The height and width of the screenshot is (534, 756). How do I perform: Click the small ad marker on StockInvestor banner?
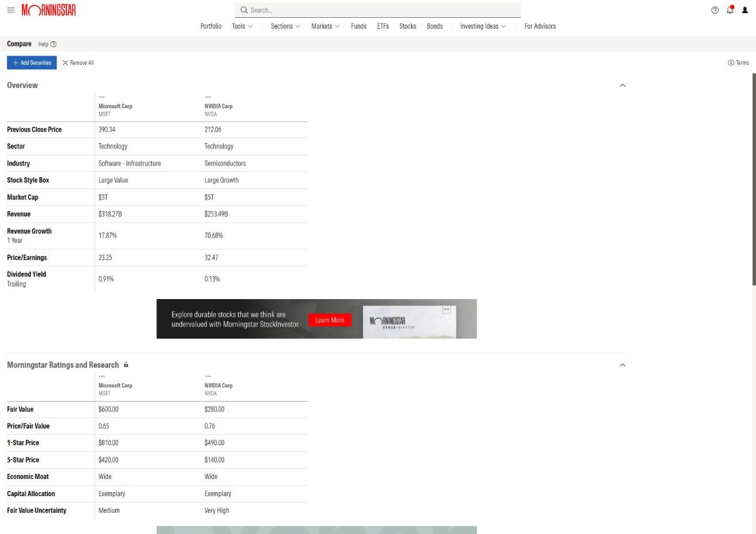tap(447, 309)
